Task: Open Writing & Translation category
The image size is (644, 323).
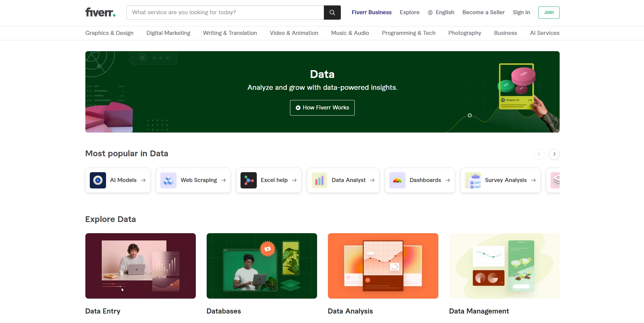Action: click(230, 33)
